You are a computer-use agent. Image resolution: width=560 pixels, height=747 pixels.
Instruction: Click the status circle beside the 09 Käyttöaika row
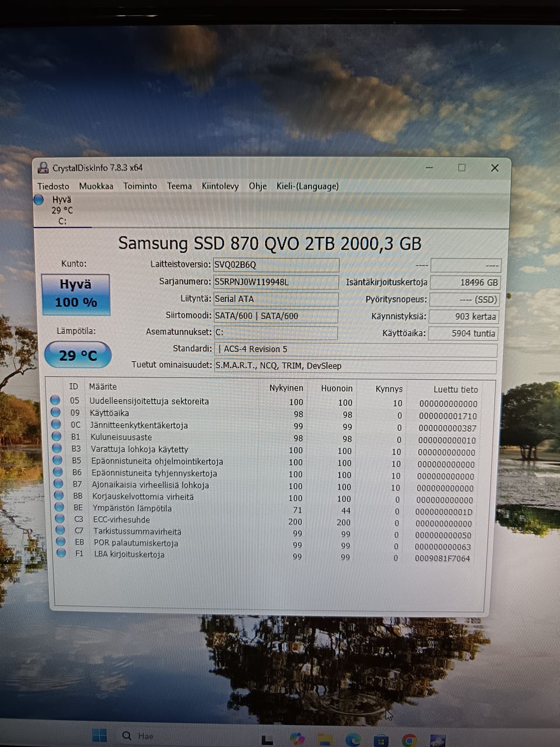(x=56, y=412)
